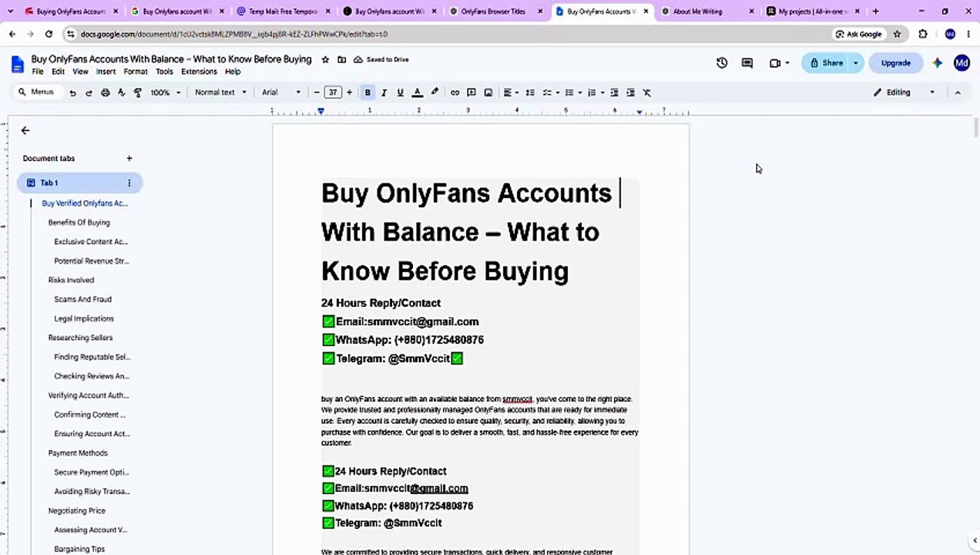Viewport: 980px width, 555px height.
Task: Open the Editing mode dropdown
Action: 904,92
